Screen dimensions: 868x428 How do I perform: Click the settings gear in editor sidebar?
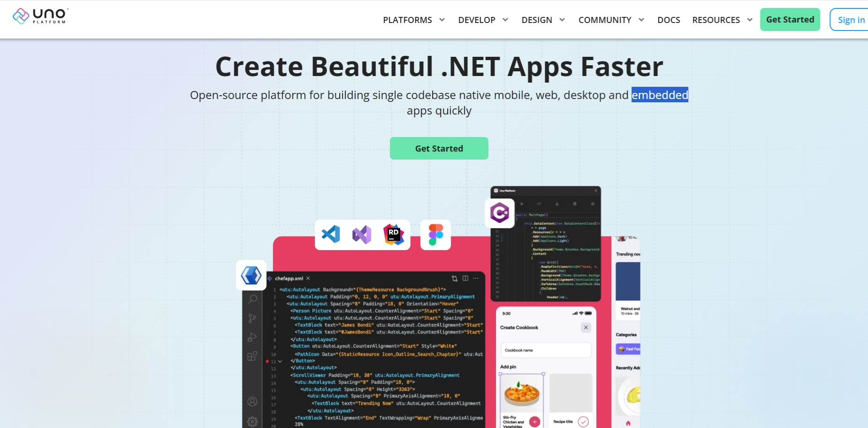point(252,421)
